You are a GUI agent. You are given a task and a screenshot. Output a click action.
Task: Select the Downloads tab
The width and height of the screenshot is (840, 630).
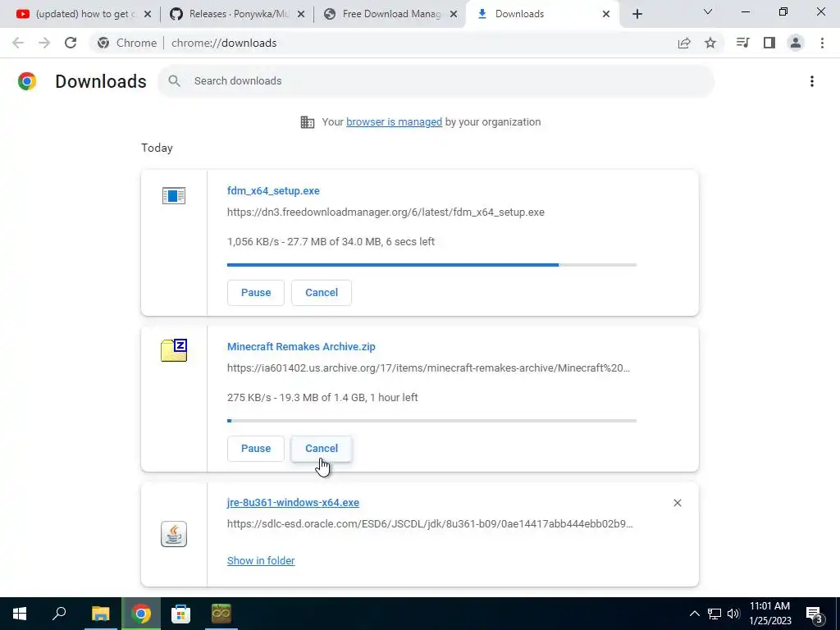tap(542, 14)
